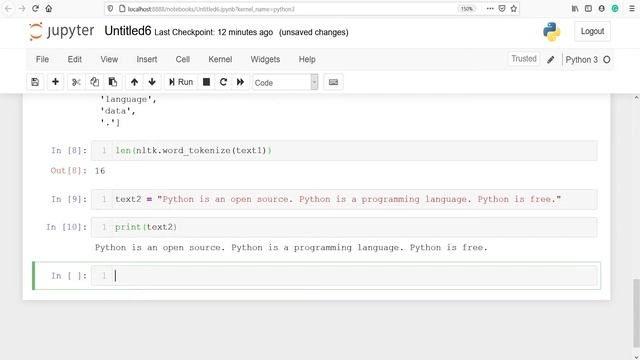
Task: Go forward with browser forward arrow
Action: click(x=22, y=9)
